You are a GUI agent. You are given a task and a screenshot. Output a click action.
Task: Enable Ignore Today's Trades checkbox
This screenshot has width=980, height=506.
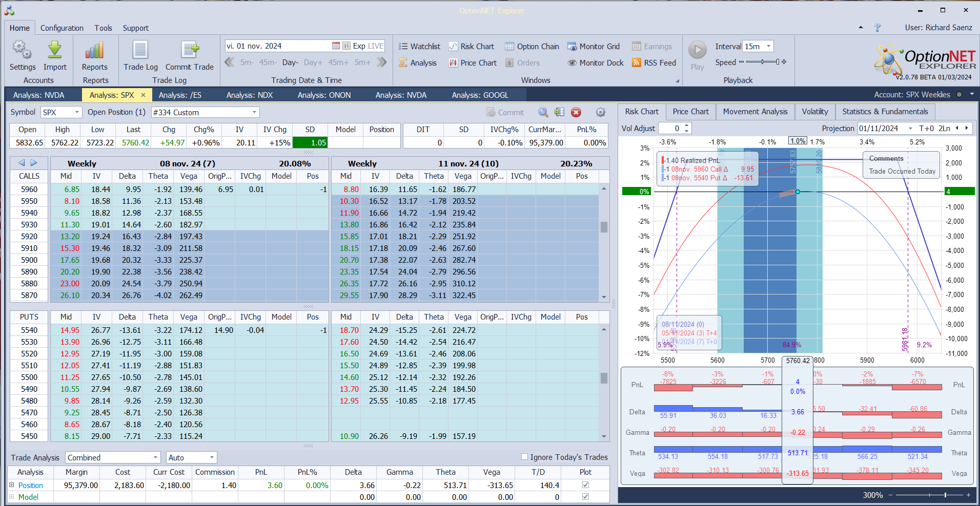[x=524, y=457]
